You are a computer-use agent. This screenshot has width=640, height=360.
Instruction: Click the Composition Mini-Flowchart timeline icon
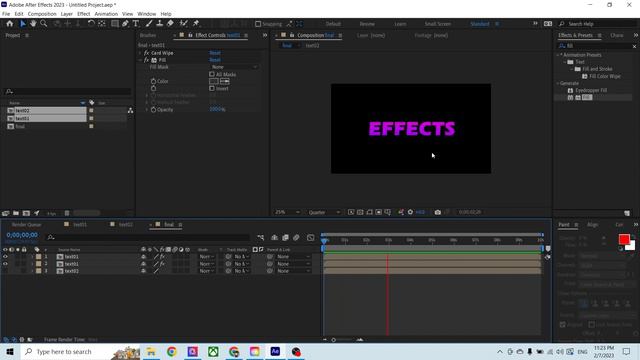coord(261,238)
